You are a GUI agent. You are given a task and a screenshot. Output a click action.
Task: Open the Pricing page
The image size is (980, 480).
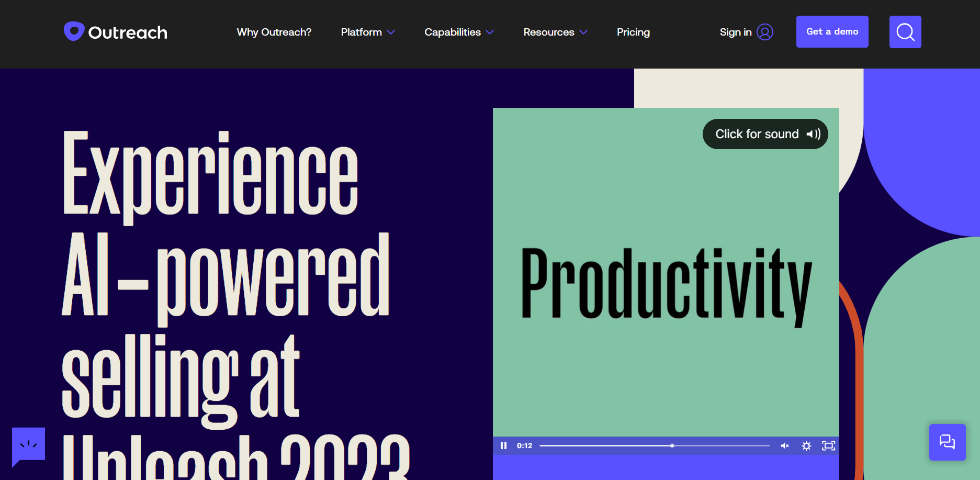pos(633,32)
